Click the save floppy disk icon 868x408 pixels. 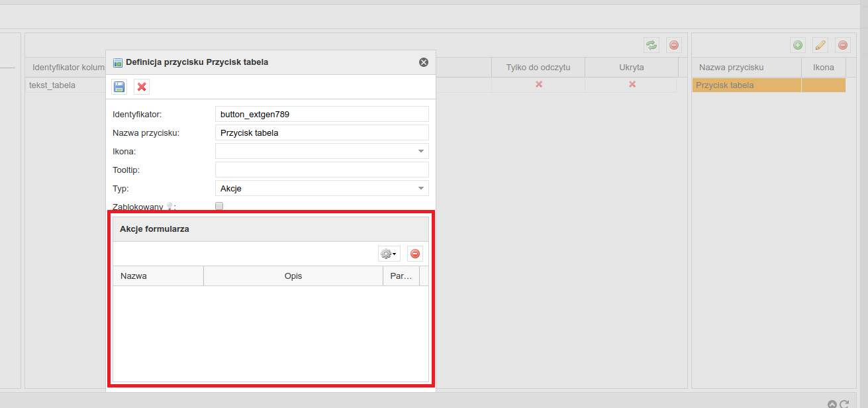119,87
